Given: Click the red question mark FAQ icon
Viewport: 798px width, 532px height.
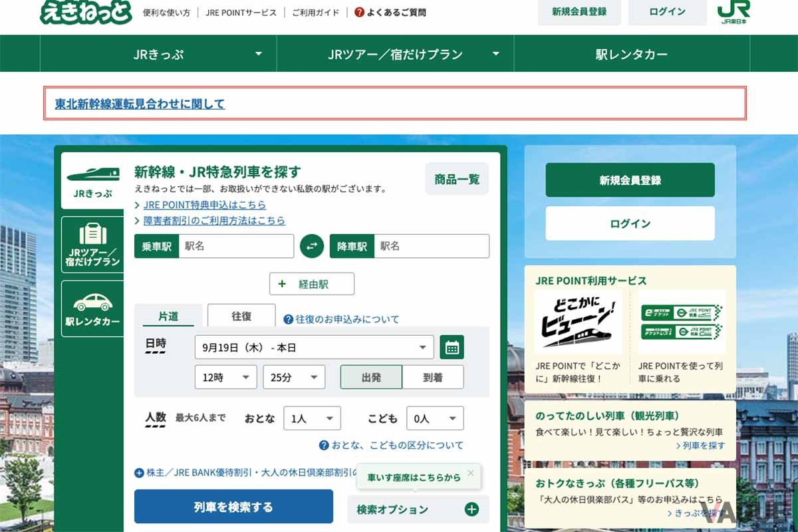Looking at the screenshot, I should 359,12.
